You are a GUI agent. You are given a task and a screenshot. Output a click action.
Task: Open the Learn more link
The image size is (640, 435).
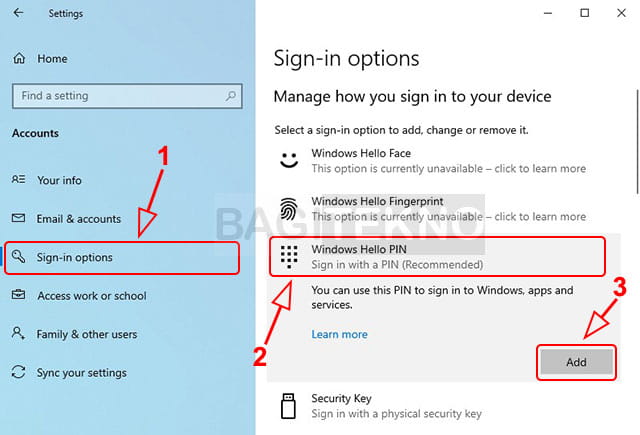pyautogui.click(x=340, y=334)
